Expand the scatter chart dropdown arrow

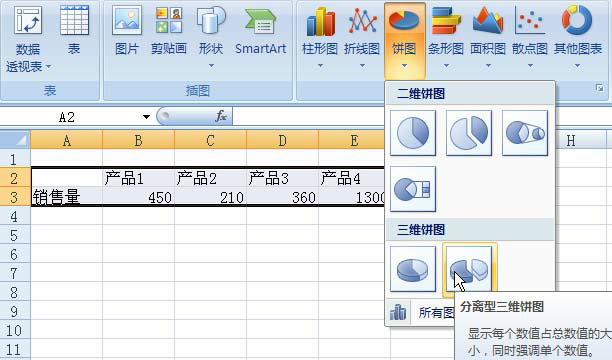tap(530, 66)
